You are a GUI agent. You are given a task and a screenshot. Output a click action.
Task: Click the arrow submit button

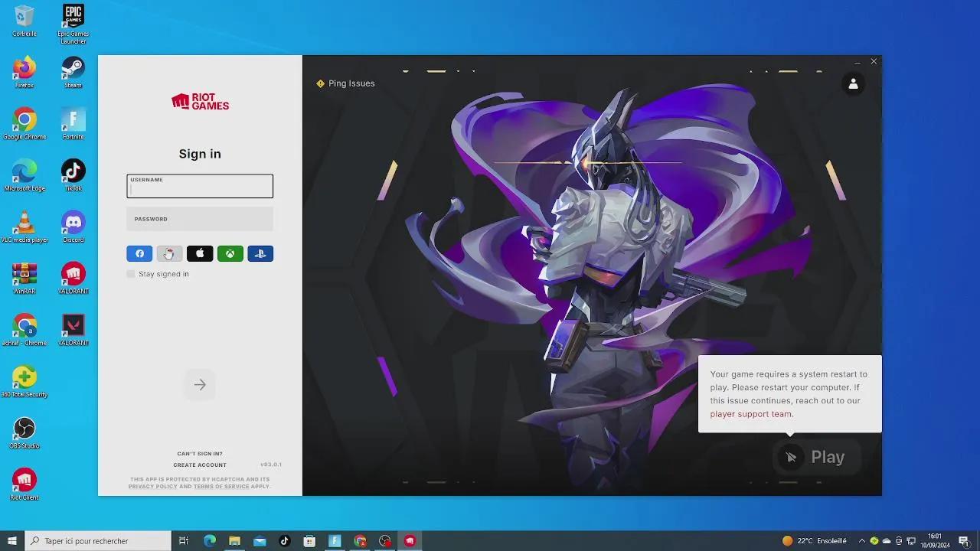click(x=200, y=385)
